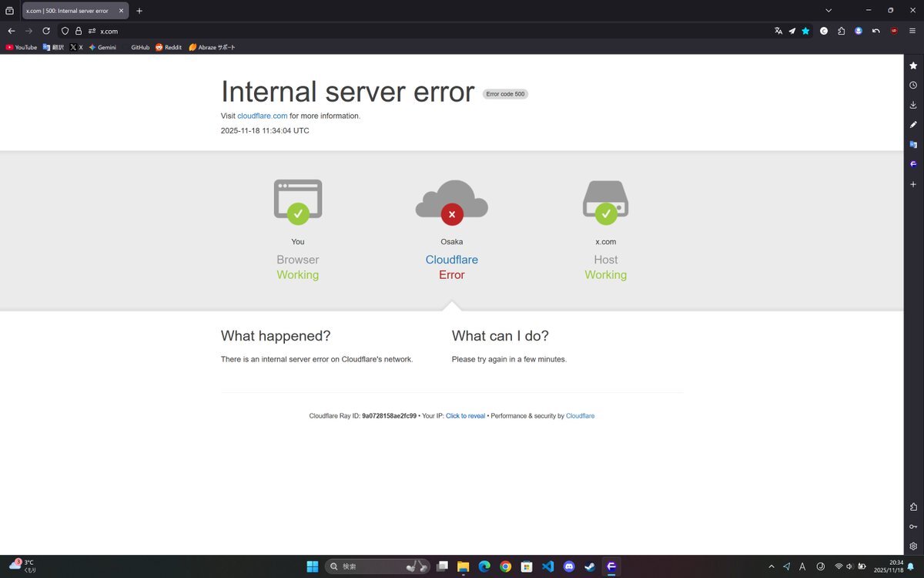Open the sidebar pencil notes tool
Viewport: 924px width, 578px height.
pos(913,125)
